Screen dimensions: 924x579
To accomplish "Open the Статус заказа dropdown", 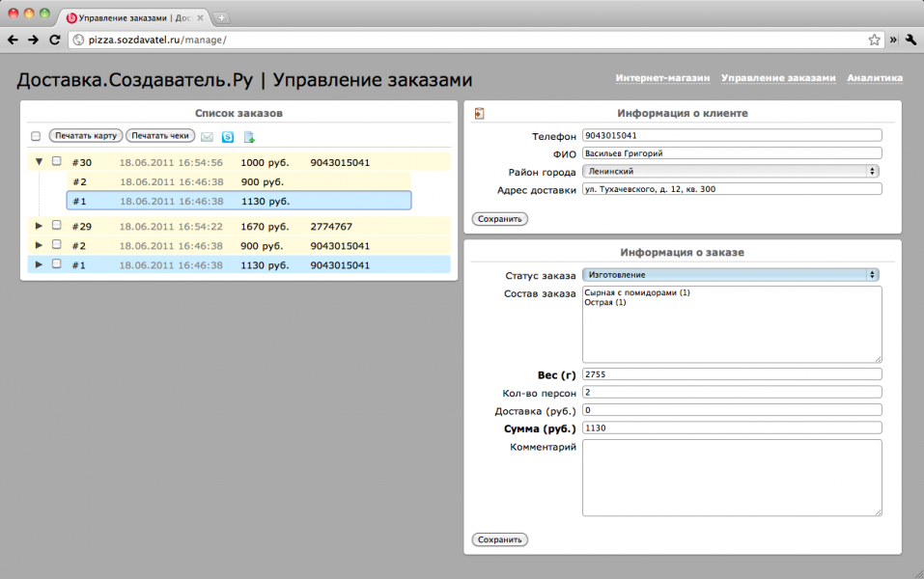I will point(731,275).
